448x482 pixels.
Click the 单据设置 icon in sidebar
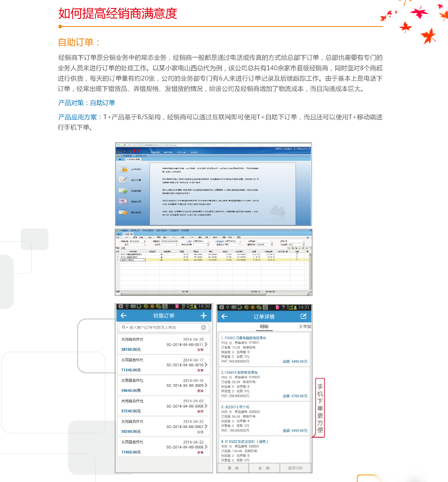tap(123, 202)
